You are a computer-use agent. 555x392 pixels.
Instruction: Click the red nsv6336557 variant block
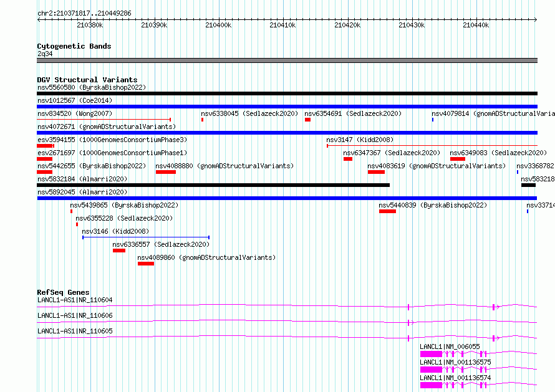(x=119, y=251)
